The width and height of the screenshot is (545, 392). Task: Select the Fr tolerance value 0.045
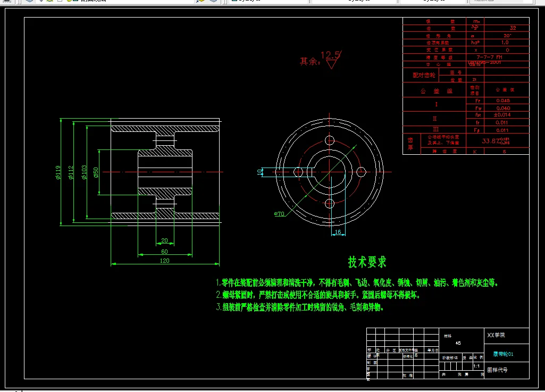point(503,101)
